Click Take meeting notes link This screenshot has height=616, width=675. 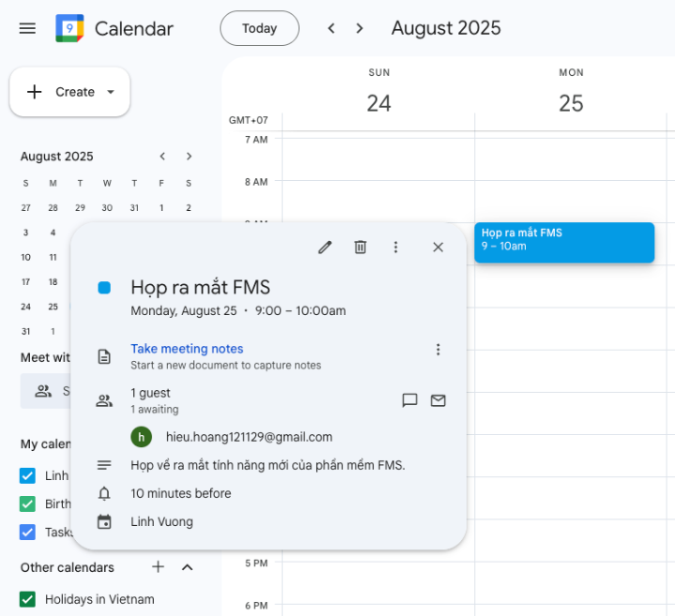(187, 349)
